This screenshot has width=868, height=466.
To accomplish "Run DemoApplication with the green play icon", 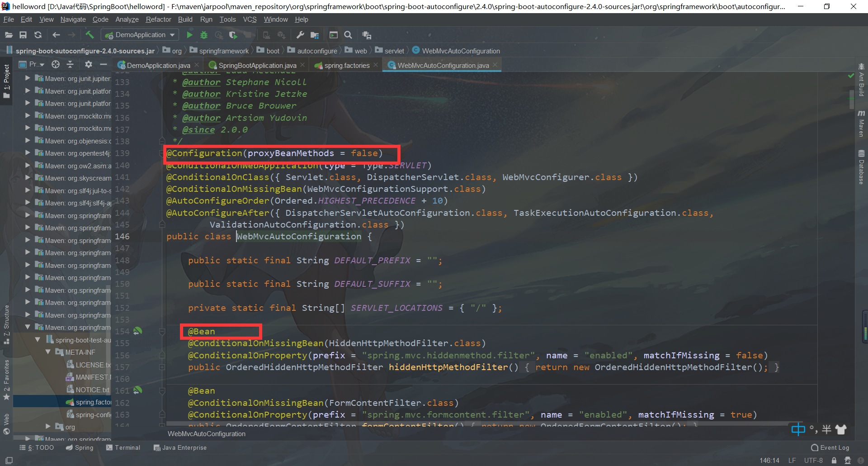I will (189, 35).
